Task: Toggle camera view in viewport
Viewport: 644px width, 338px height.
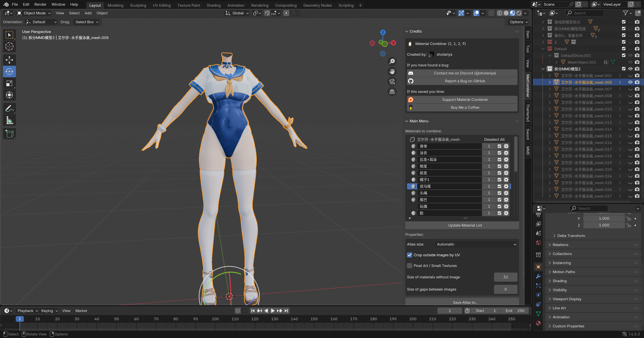Action: pyautogui.click(x=392, y=81)
